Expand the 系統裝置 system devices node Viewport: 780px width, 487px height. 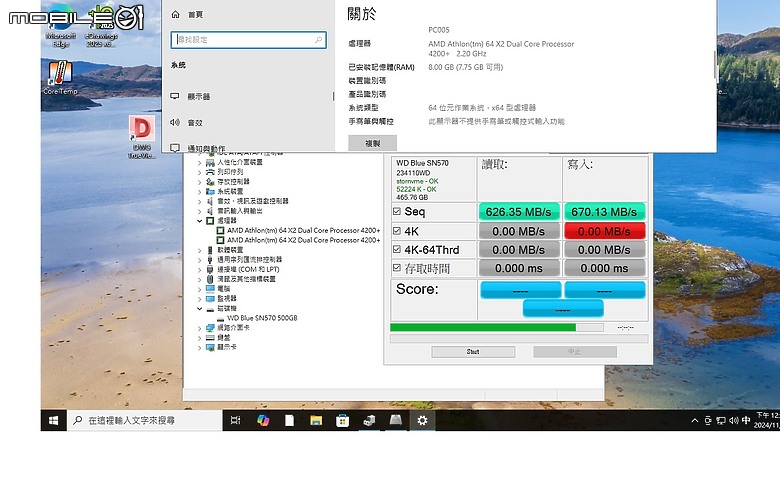pyautogui.click(x=199, y=192)
